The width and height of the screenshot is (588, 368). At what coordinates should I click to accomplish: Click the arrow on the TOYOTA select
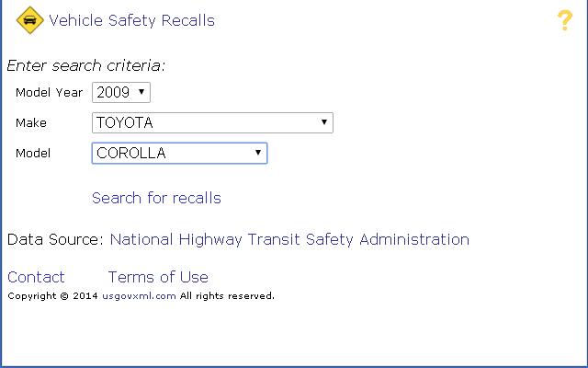(x=324, y=122)
